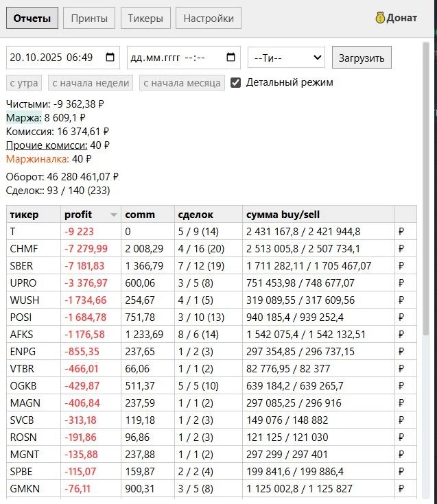Sort by the сумма buy/sell column header

pyautogui.click(x=318, y=215)
